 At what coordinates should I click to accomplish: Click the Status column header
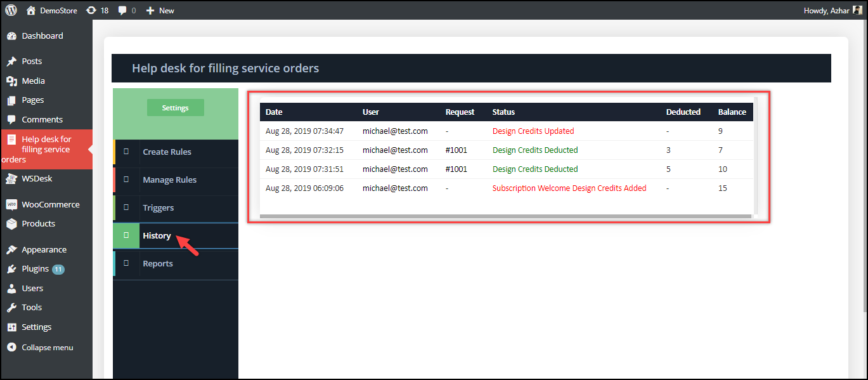(x=503, y=112)
